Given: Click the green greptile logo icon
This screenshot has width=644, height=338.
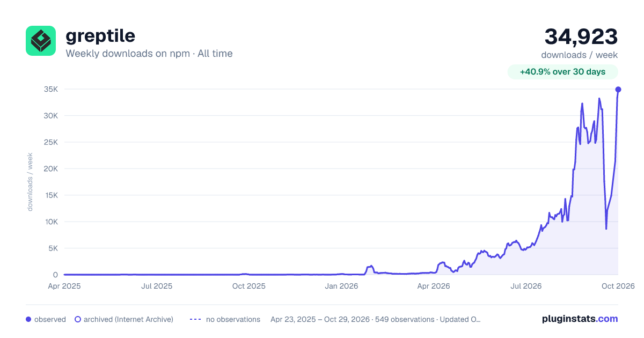Looking at the screenshot, I should point(41,41).
